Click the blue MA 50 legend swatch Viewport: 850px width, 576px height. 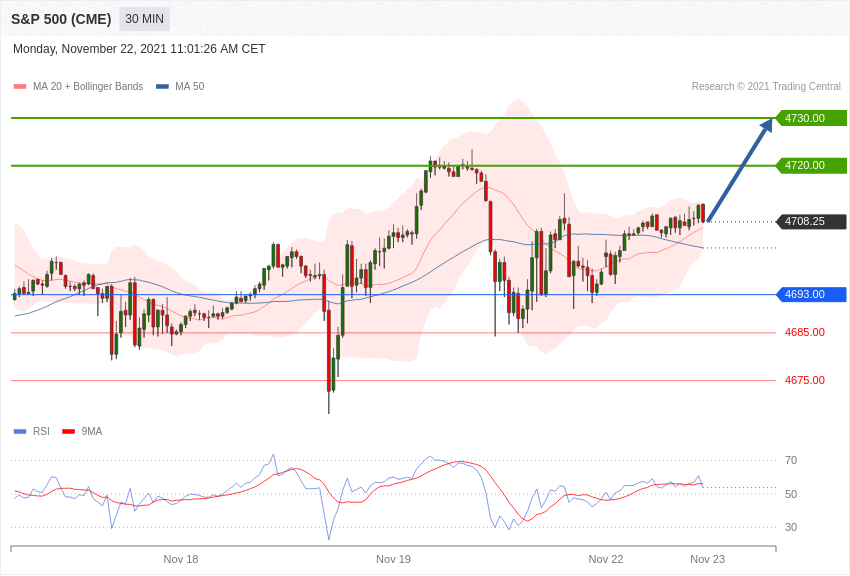point(162,86)
